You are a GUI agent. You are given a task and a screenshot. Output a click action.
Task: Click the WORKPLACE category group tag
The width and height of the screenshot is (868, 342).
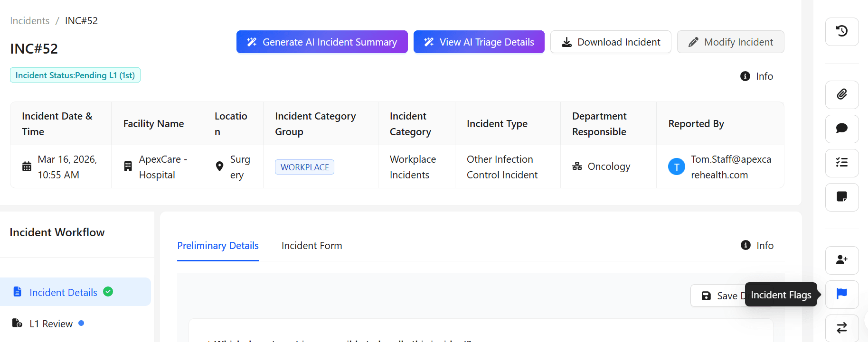tap(304, 167)
